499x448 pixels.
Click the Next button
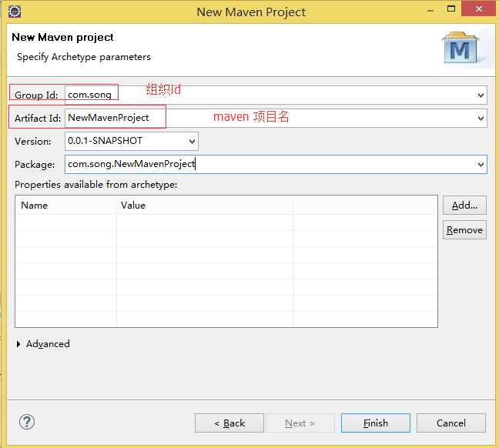[300, 423]
